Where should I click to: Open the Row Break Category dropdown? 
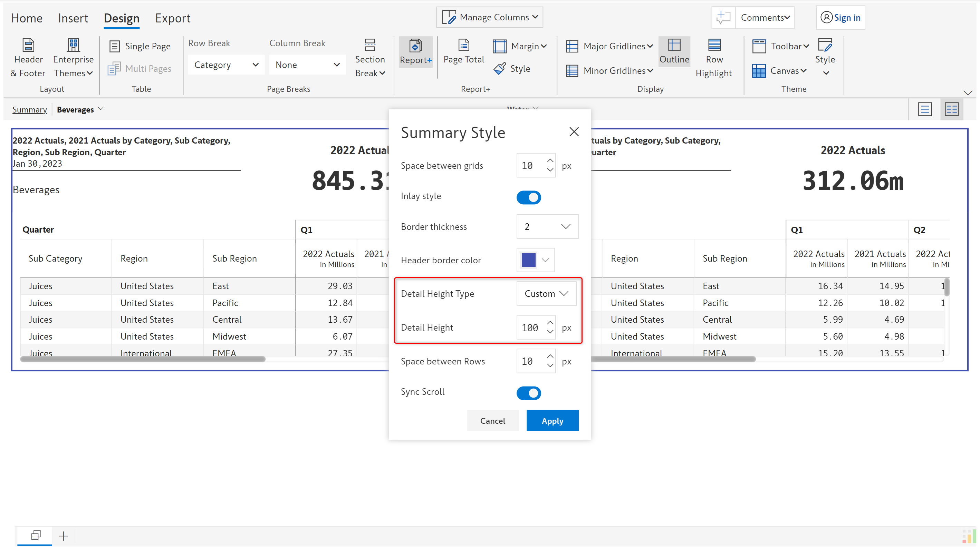coord(226,65)
